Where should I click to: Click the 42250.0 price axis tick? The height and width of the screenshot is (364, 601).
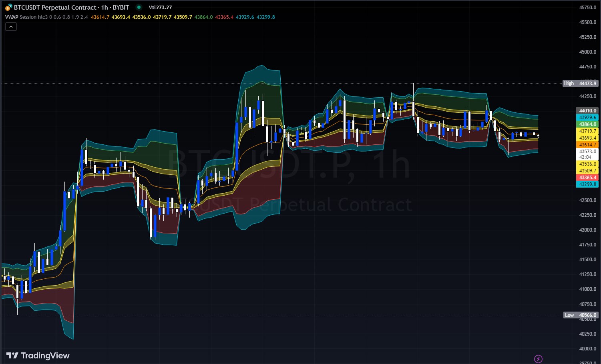588,215
